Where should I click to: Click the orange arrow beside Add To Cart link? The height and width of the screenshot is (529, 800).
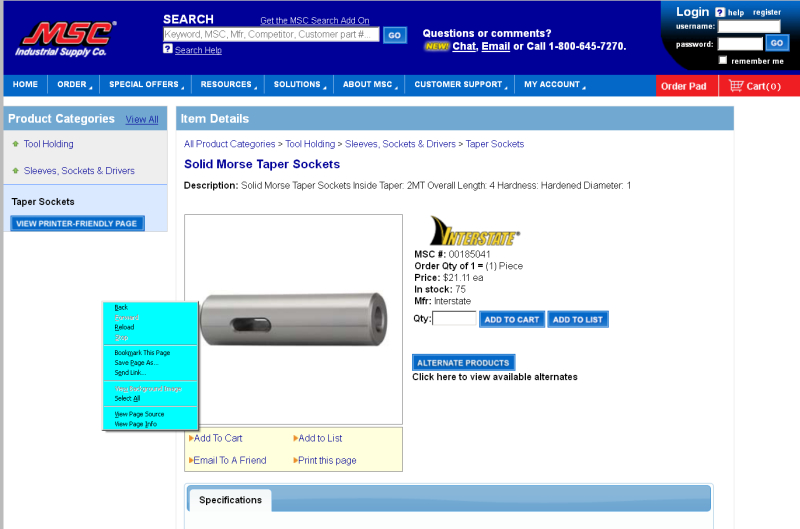191,438
